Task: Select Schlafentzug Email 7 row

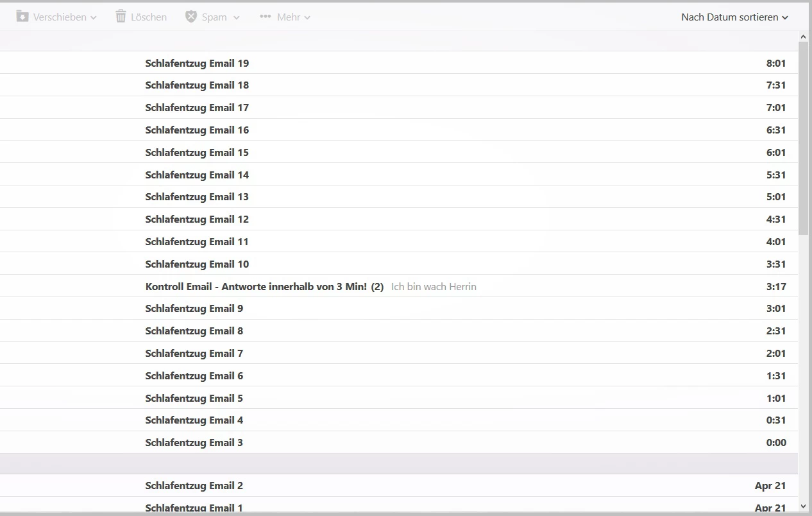Action: pyautogui.click(x=194, y=353)
